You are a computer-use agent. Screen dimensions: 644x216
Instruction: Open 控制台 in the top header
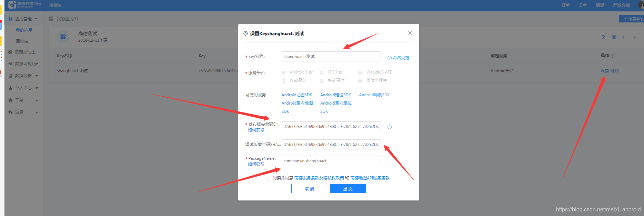56,5
